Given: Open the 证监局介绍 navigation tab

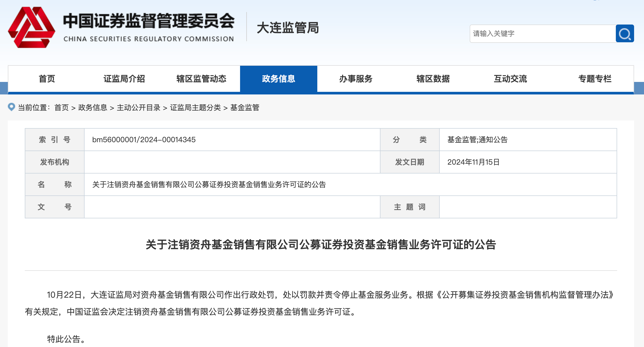Looking at the screenshot, I should point(124,79).
